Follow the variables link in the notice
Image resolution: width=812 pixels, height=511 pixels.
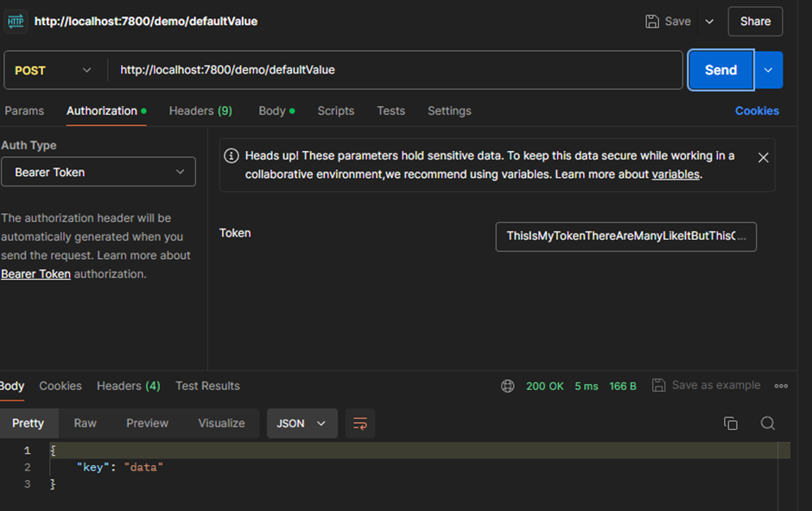(x=676, y=174)
